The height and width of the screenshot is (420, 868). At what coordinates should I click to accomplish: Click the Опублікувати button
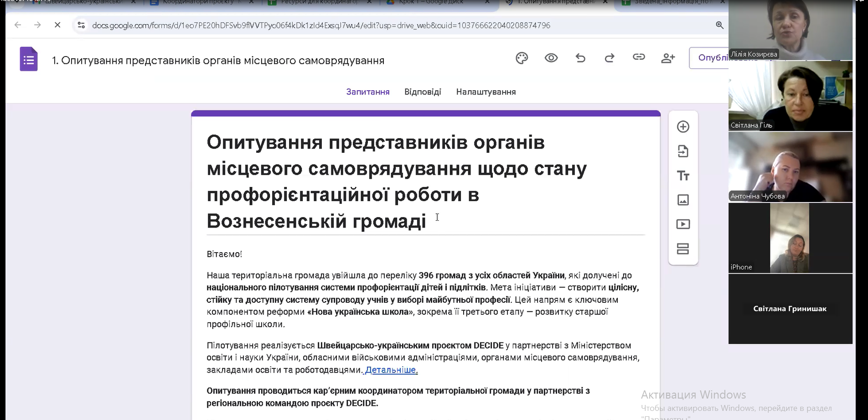pos(709,58)
